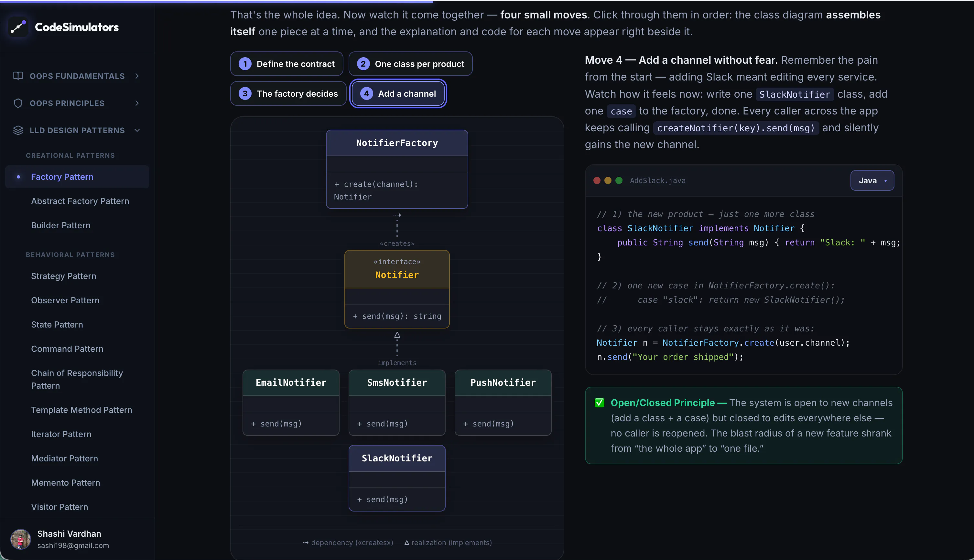This screenshot has width=974, height=560.
Task: Click the Notifier interface box title
Action: 397,275
